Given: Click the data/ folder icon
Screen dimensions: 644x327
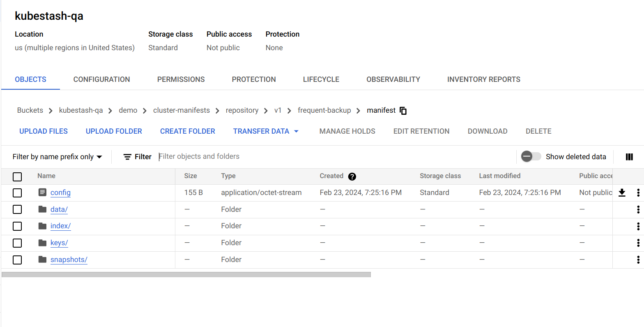Looking at the screenshot, I should 42,209.
